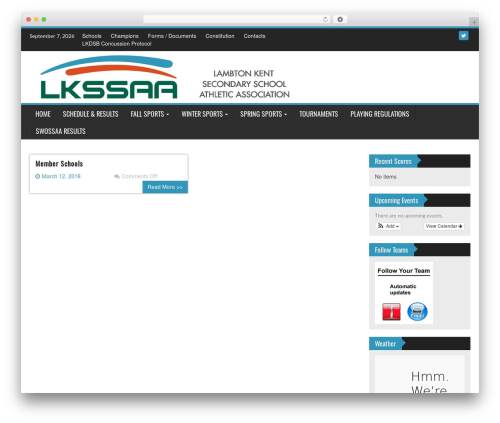Open the Add calendar dropdown

click(388, 226)
